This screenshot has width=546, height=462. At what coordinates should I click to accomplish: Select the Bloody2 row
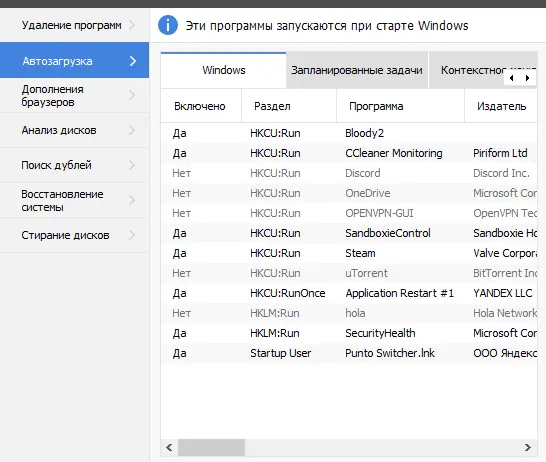point(349,133)
